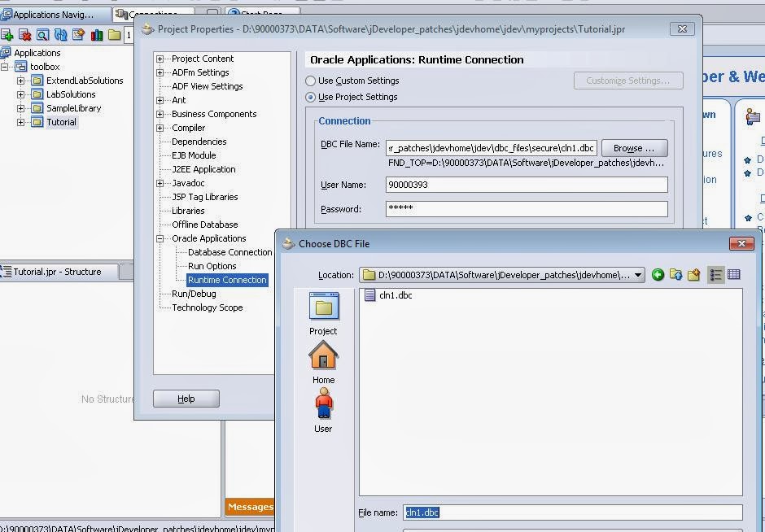Switch to list view in Choose DBC File

715,275
